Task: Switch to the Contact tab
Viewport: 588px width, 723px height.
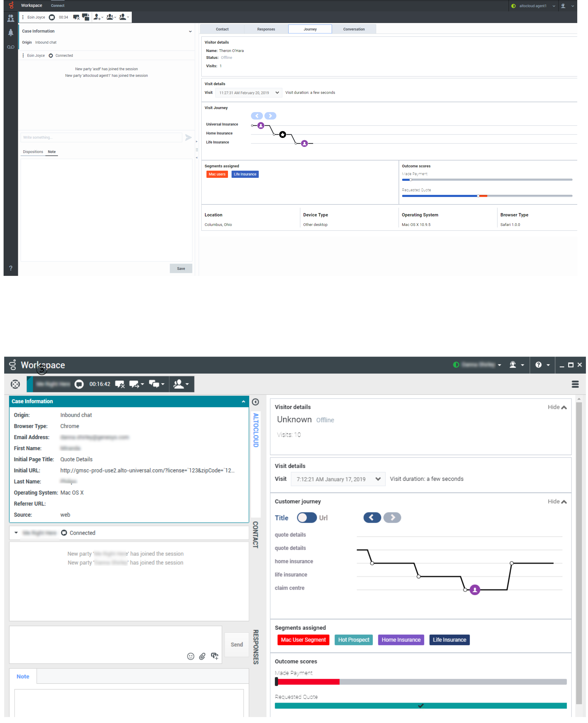Action: 222,29
